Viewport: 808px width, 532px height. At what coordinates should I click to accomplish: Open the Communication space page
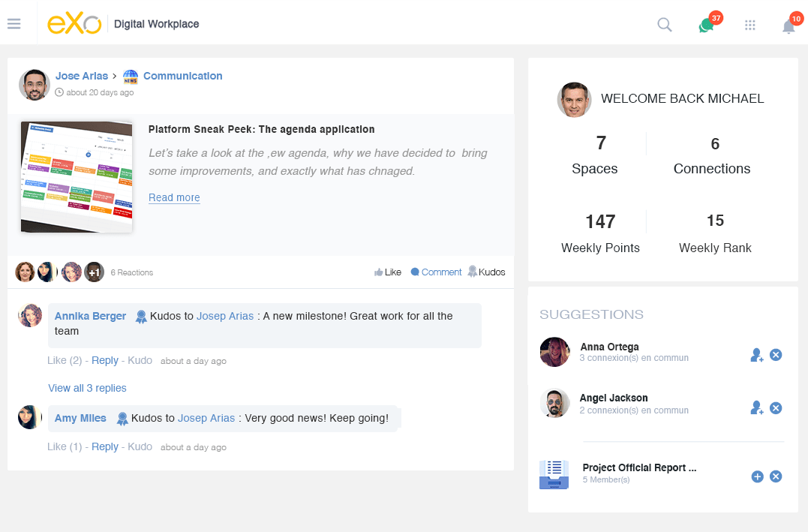point(182,76)
